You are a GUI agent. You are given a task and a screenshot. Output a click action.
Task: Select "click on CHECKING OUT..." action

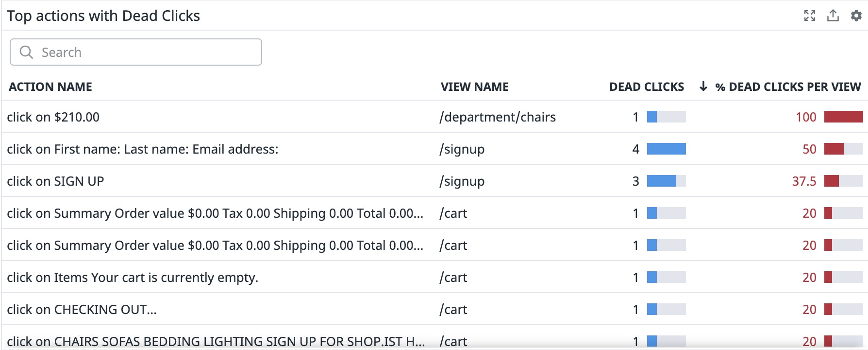click(x=82, y=309)
